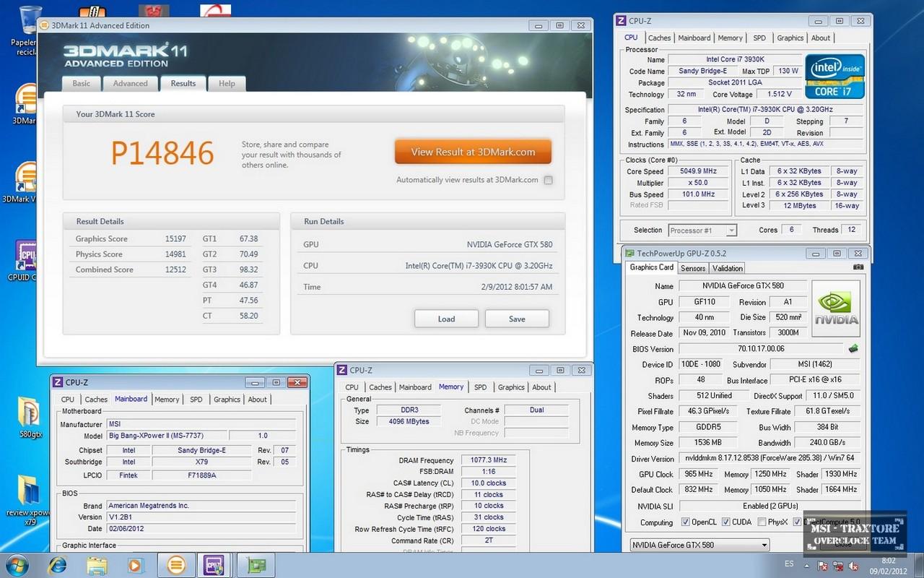Click the GPU-Z save BIOS chip icon
Viewport: 924px width, 578px height.
pos(854,349)
